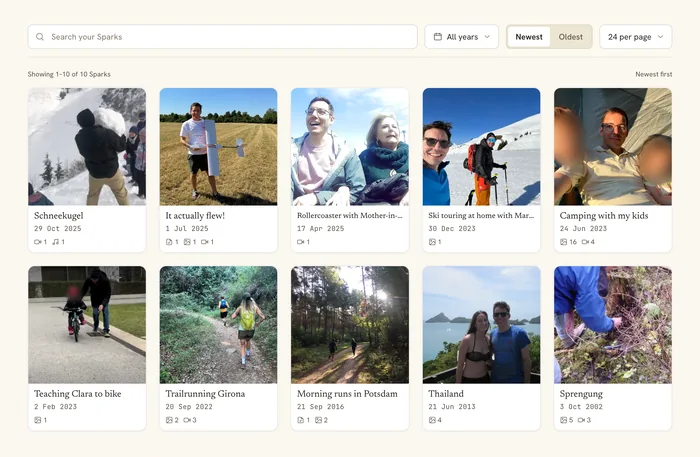Click the Newest first label
This screenshot has width=700, height=457.
654,74
